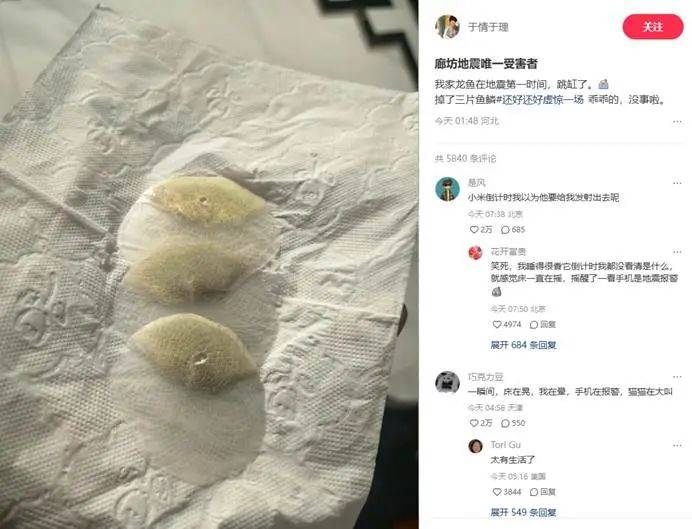View the fish scales photo
This screenshot has width=692, height=529.
[209, 265]
